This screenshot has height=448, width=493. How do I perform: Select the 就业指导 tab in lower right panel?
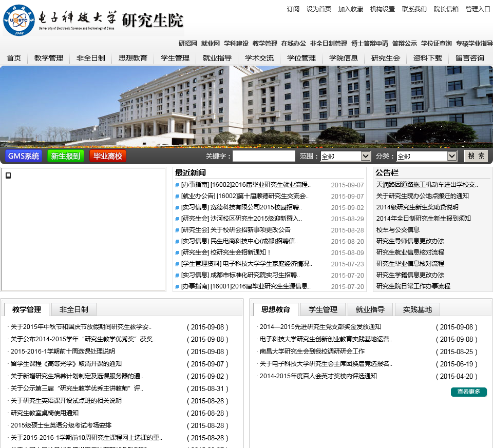[x=370, y=309]
